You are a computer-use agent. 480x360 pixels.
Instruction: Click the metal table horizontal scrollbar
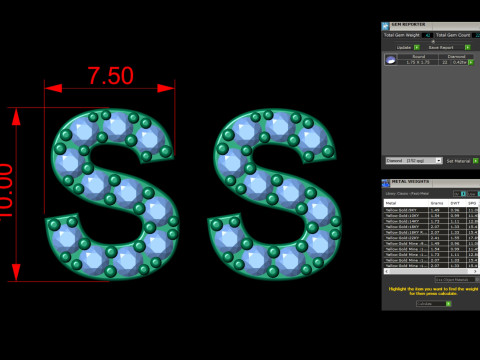(432, 271)
